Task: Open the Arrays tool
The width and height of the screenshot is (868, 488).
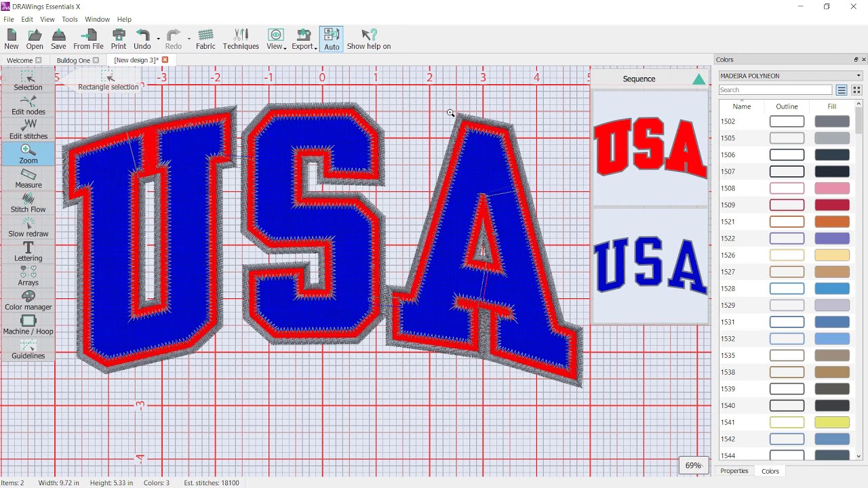Action: tap(28, 276)
